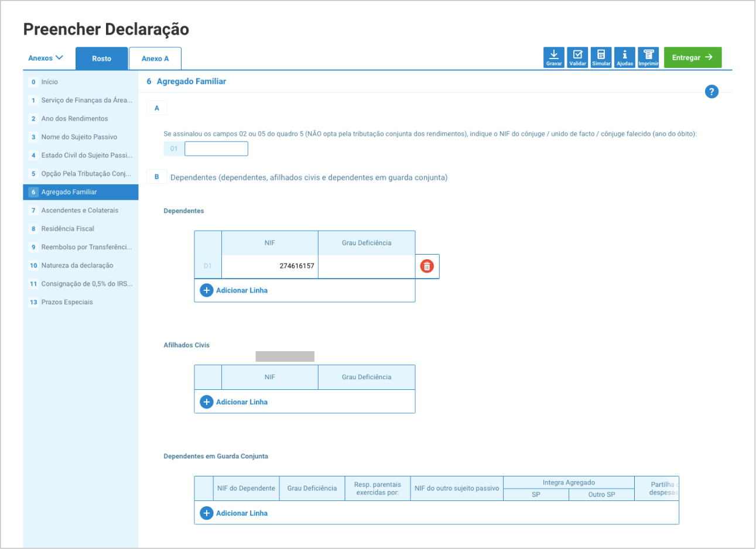The width and height of the screenshot is (756, 549).
Task: Add a line to the Dependentes table
Action: point(234,290)
